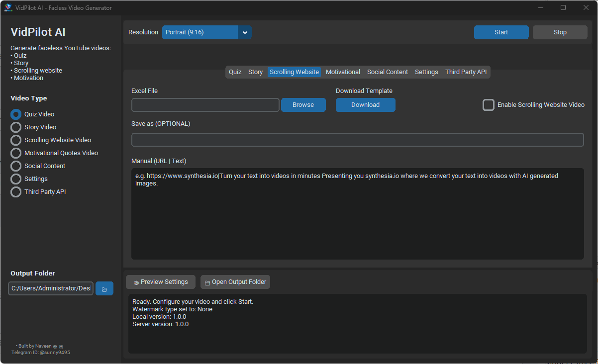The image size is (598, 364).
Task: Click the VidPilot AI title bar icon
Action: coord(8,7)
